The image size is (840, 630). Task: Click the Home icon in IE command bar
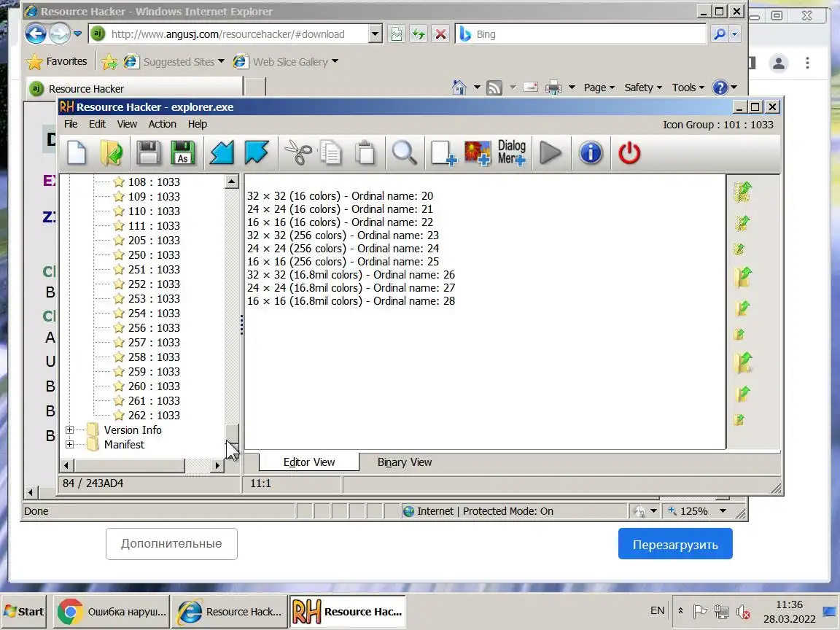point(459,87)
